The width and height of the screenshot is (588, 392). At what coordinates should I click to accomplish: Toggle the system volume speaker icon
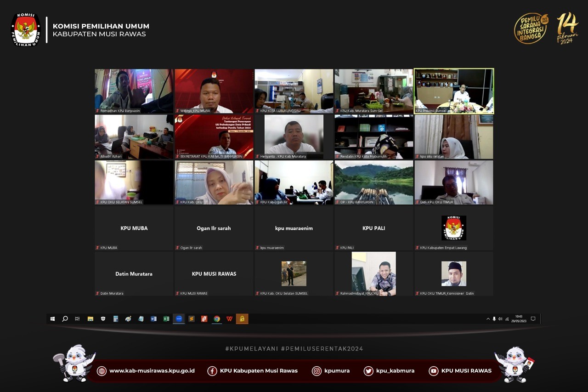(500, 319)
